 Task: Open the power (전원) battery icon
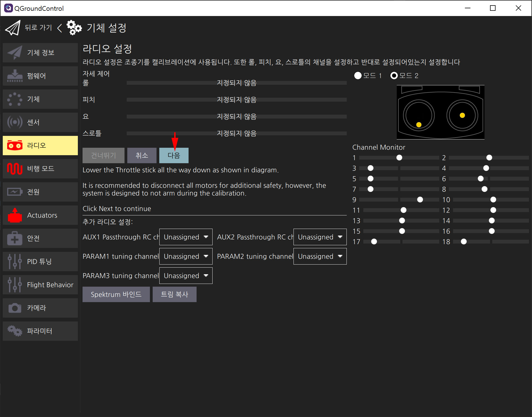click(x=15, y=192)
